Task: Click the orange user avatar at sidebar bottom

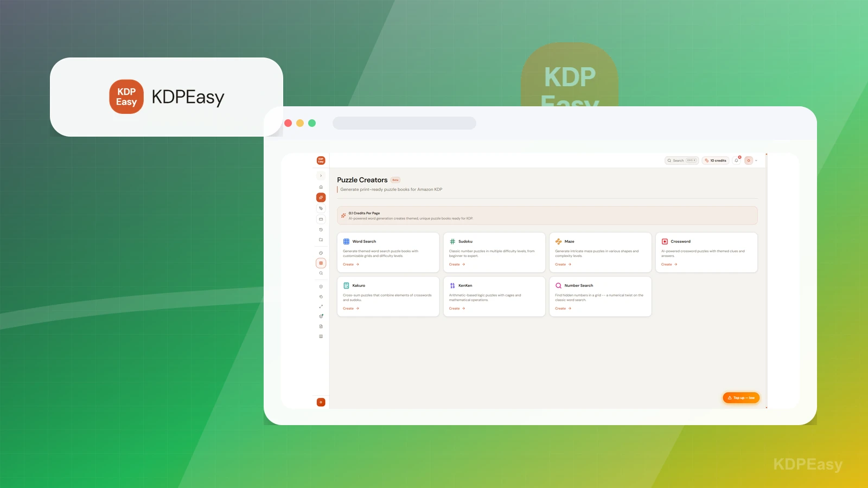Action: pyautogui.click(x=321, y=402)
